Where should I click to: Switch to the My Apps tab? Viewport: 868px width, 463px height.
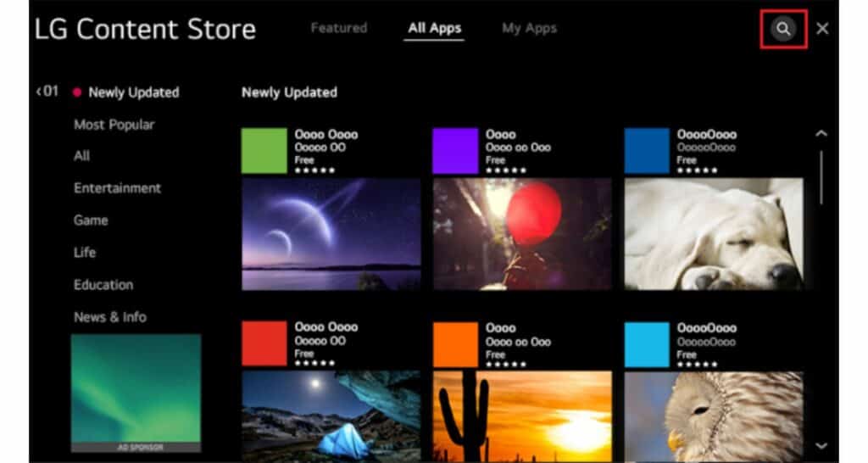click(529, 28)
